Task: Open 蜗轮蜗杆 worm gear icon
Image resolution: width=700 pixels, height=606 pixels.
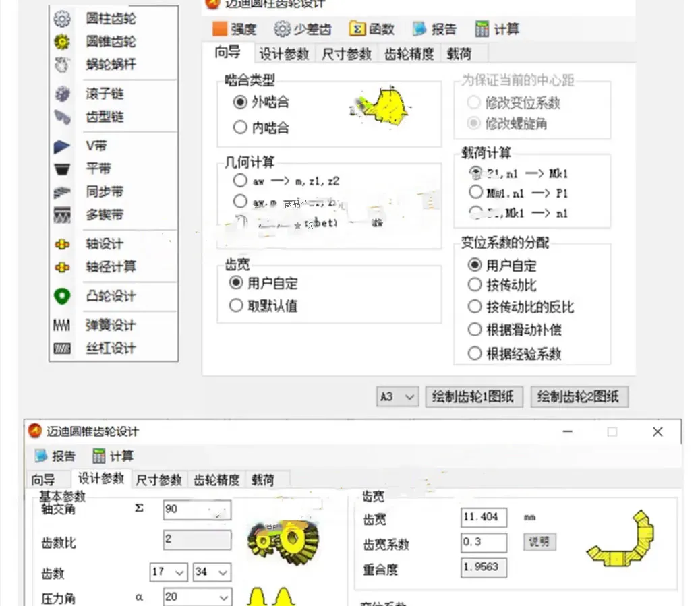Action: pos(62,65)
